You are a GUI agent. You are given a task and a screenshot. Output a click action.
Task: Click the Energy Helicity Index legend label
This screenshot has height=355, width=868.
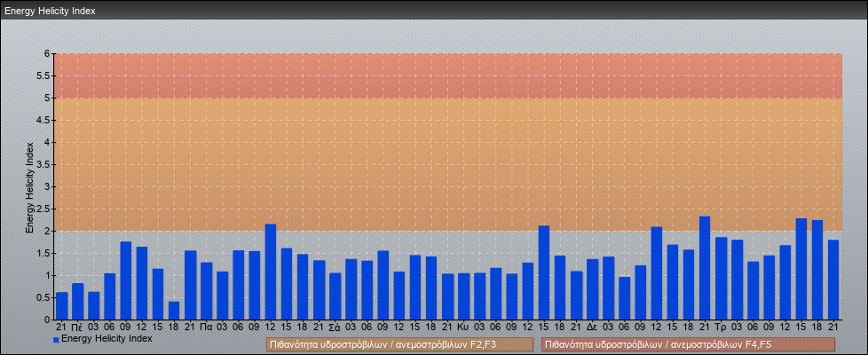point(107,339)
